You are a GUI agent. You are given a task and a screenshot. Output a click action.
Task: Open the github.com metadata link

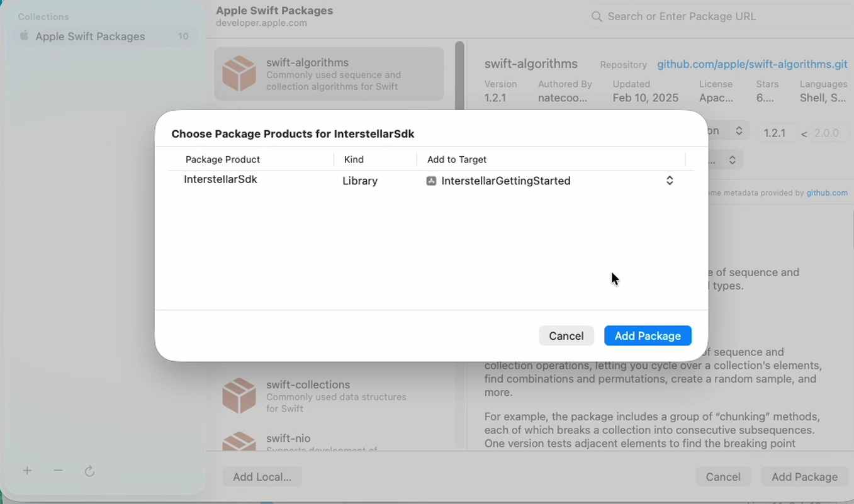click(827, 193)
